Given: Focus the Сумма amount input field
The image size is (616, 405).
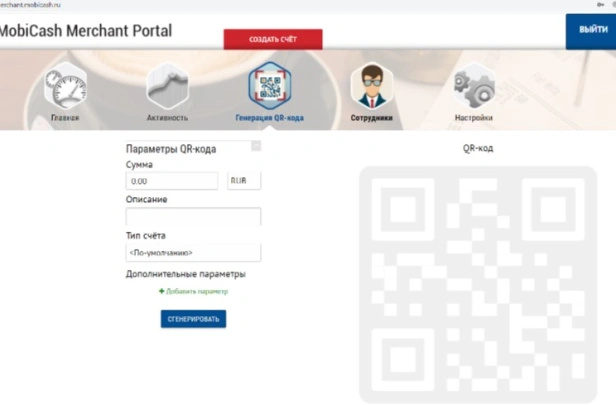Looking at the screenshot, I should [x=172, y=181].
